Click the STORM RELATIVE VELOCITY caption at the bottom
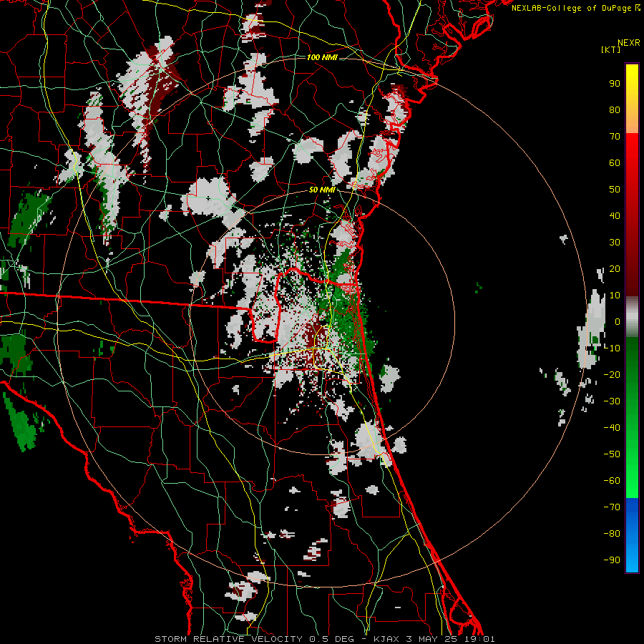This screenshot has width=644, height=644. point(325,639)
